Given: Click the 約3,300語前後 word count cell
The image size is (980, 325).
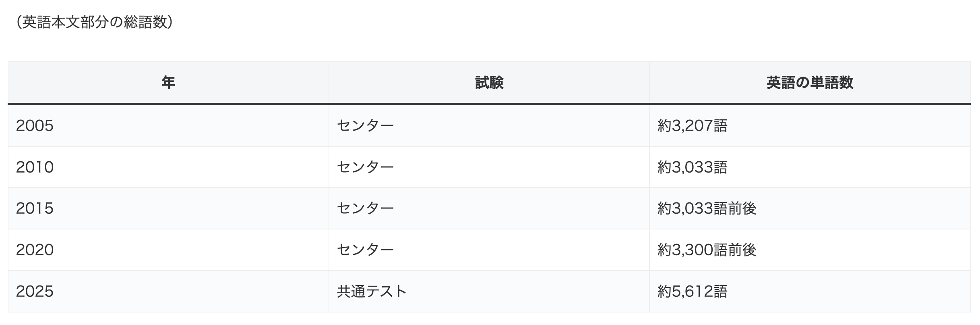Looking at the screenshot, I should [x=707, y=250].
